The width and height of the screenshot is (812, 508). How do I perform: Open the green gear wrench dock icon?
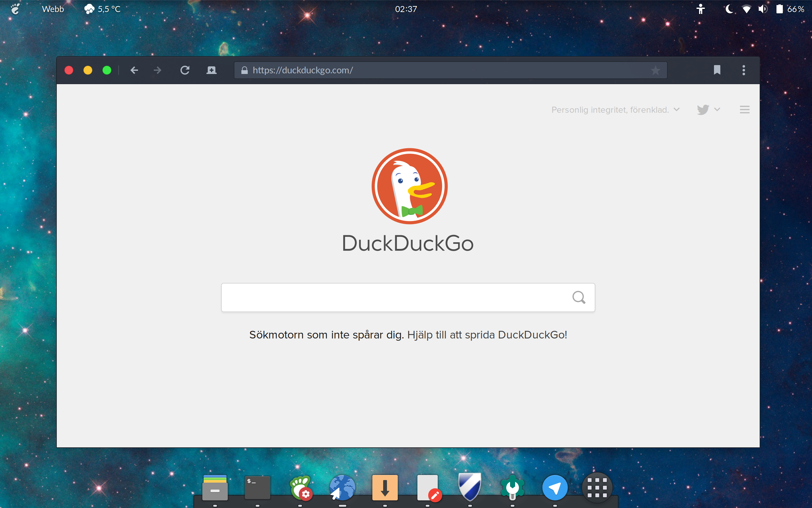(512, 487)
